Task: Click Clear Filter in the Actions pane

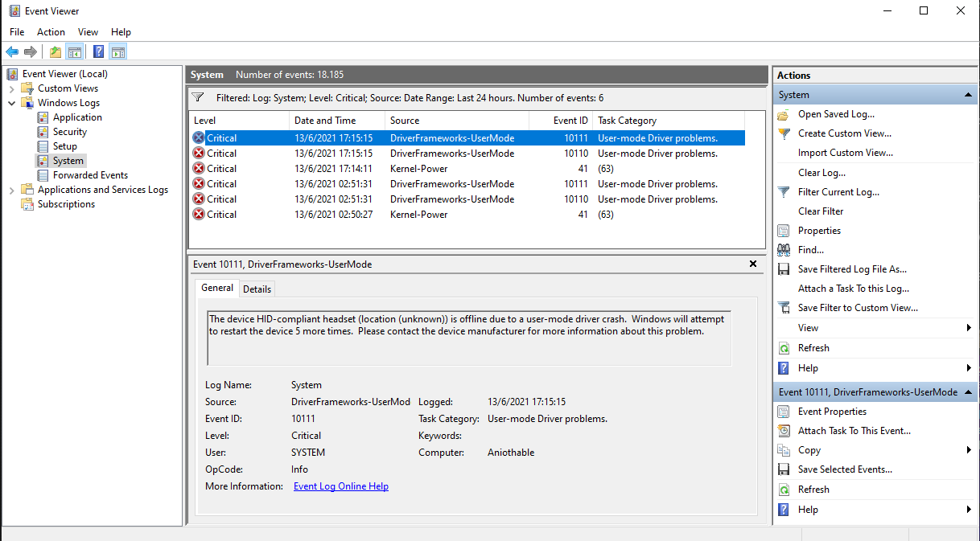Action: 820,211
